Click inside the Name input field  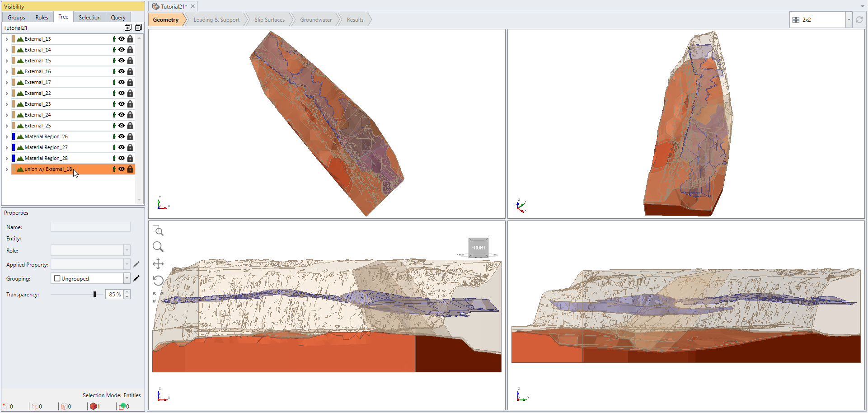click(x=90, y=227)
